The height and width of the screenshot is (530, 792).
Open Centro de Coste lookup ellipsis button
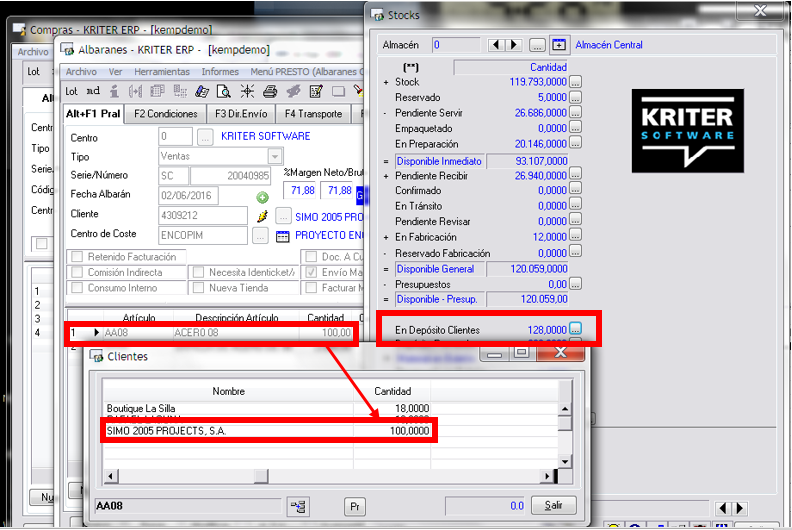(260, 235)
